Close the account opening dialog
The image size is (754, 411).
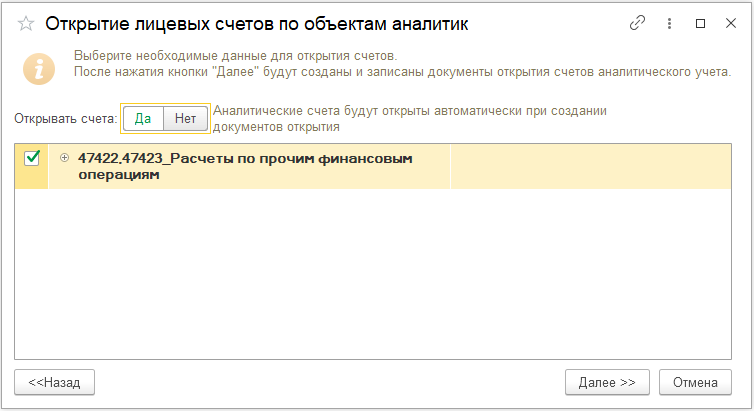(731, 23)
